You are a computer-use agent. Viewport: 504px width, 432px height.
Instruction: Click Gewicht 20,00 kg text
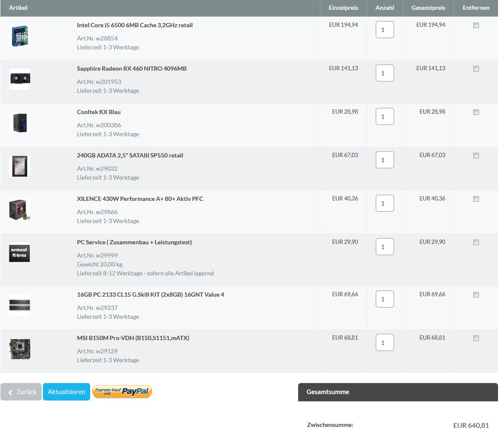(x=100, y=264)
